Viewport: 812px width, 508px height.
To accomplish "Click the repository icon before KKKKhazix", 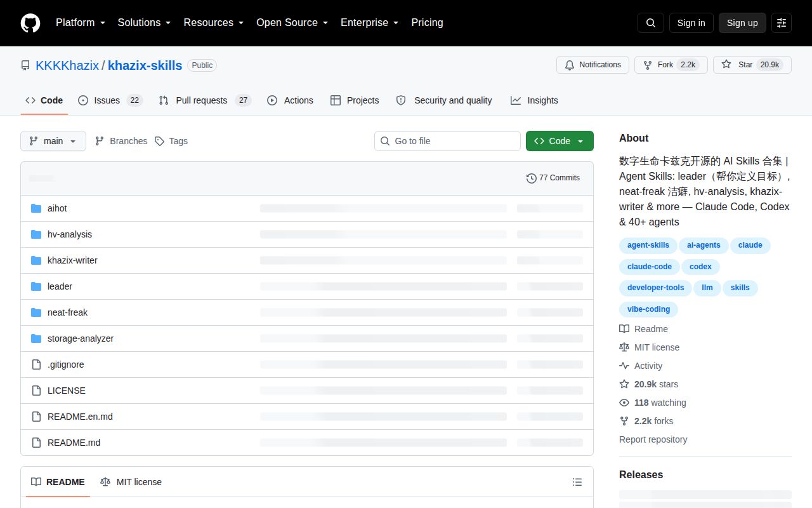I will click(x=25, y=65).
